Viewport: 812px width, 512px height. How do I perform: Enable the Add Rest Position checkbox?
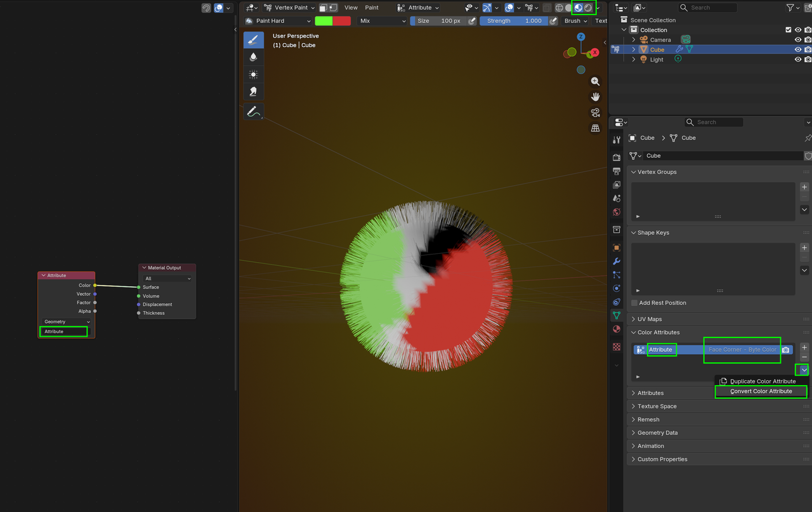(x=634, y=303)
